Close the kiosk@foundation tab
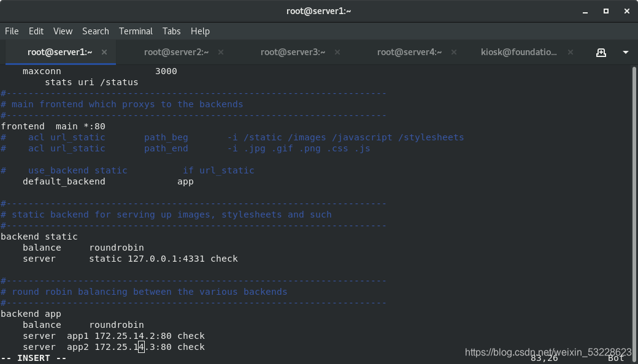 (570, 52)
